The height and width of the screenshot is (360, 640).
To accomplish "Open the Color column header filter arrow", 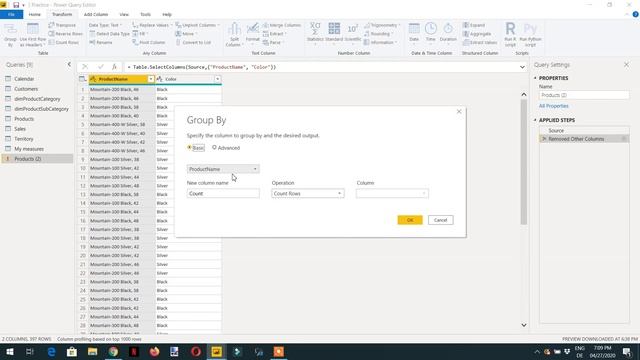I will (x=218, y=79).
